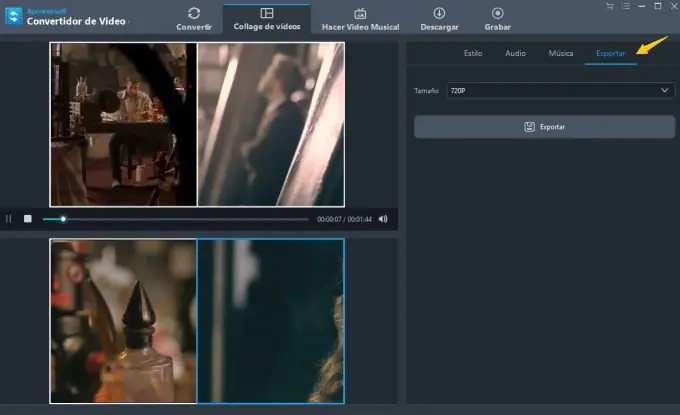This screenshot has height=415, width=680.
Task: Click the playback progress slider handle
Action: coord(63,219)
